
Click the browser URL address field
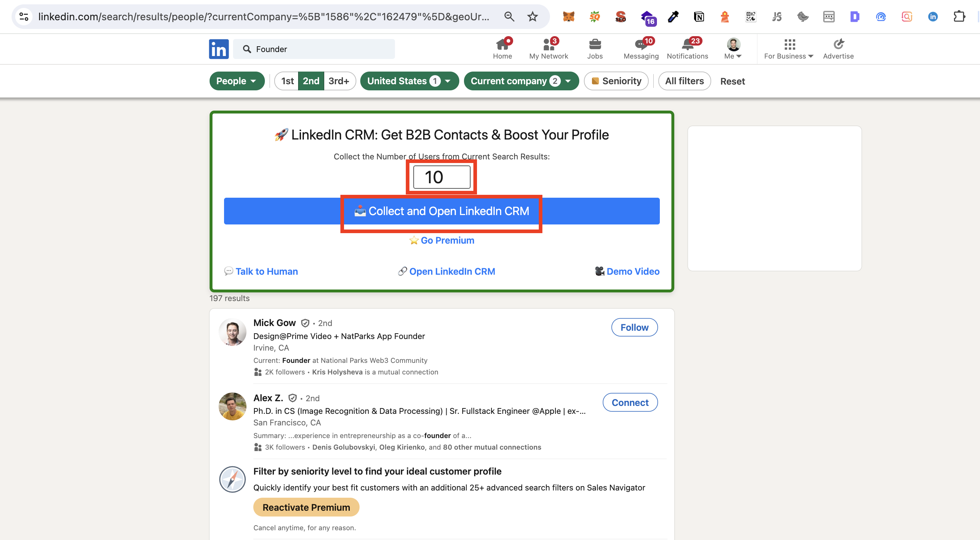pyautogui.click(x=264, y=16)
